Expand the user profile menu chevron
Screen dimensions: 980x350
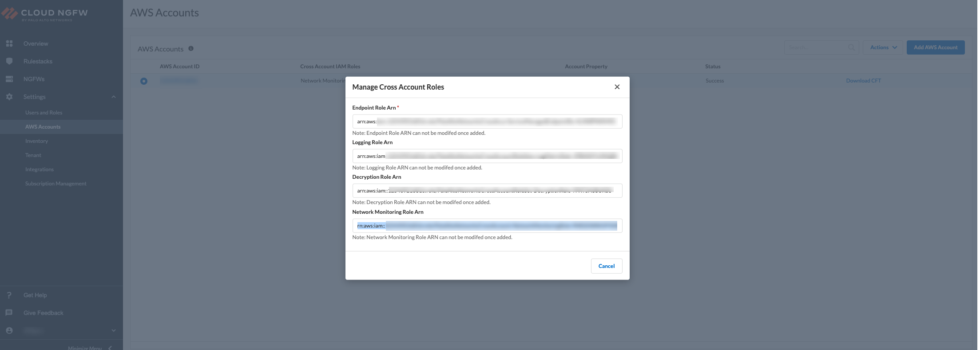pos(114,330)
